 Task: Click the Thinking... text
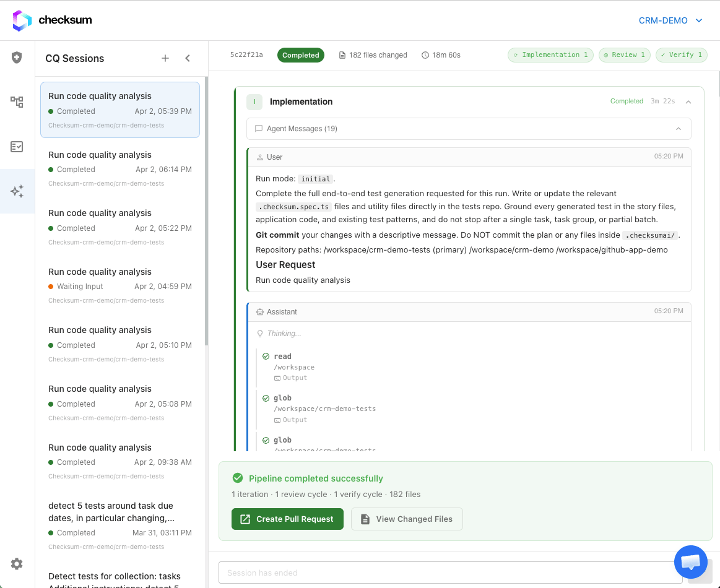click(284, 334)
